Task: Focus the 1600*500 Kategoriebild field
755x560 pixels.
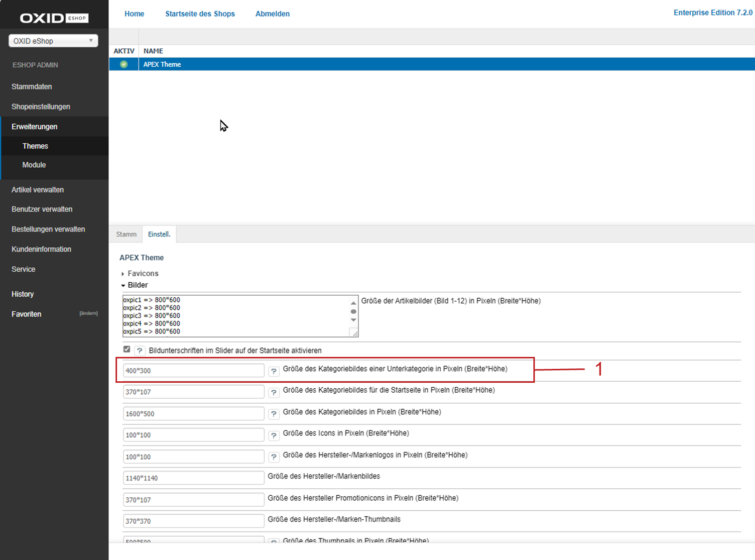Action: 194,414
